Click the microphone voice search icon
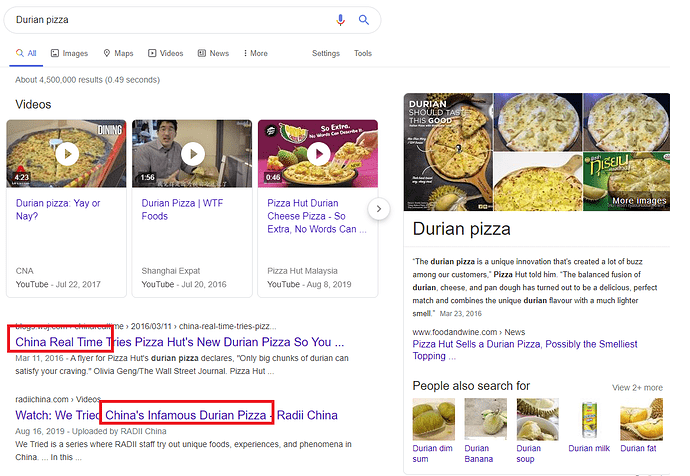Image resolution: width=690 pixels, height=476 pixels. 340,20
